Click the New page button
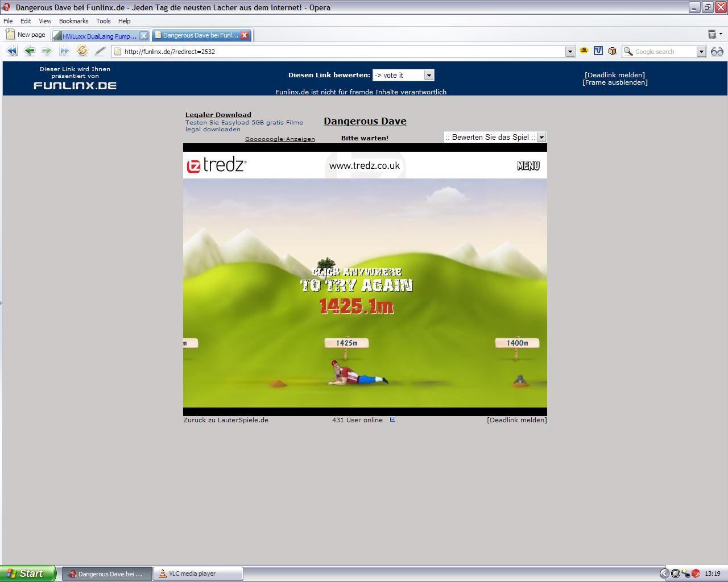The width and height of the screenshot is (728, 582). click(26, 35)
